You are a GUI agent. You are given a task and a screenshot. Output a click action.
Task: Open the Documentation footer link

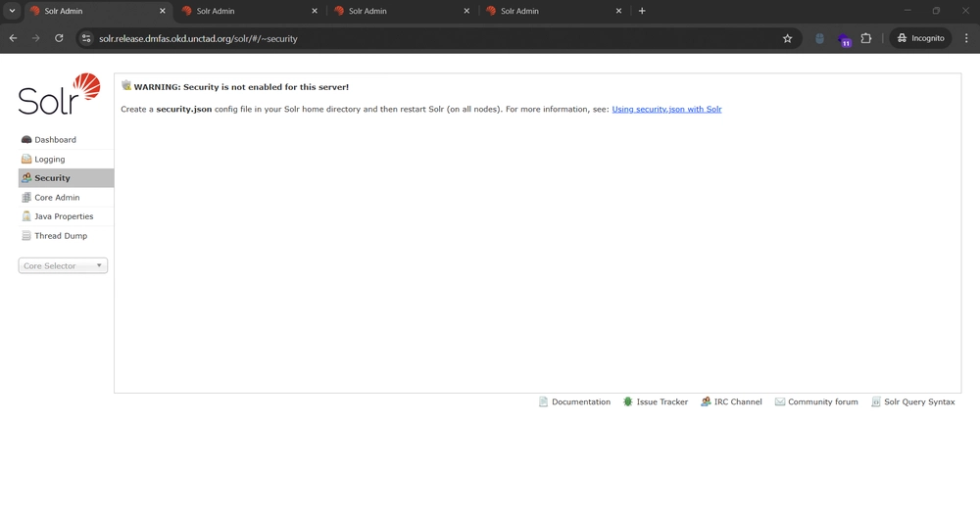[x=580, y=402]
